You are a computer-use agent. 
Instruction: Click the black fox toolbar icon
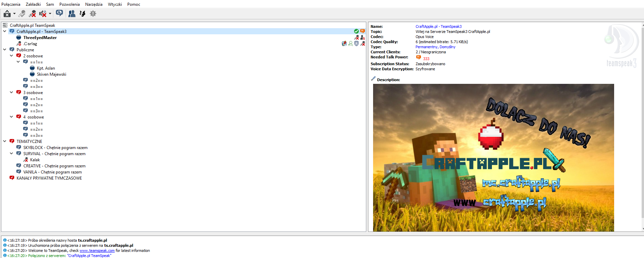[x=82, y=14]
